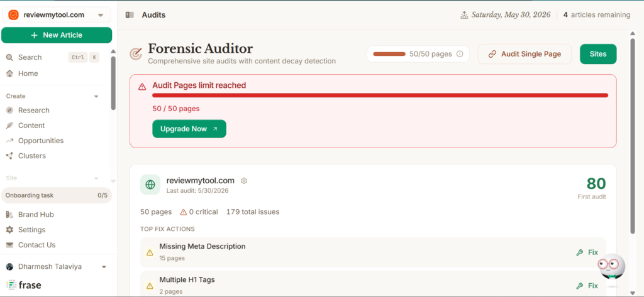Click the Audits page title
The width and height of the screenshot is (644, 297).
[153, 15]
